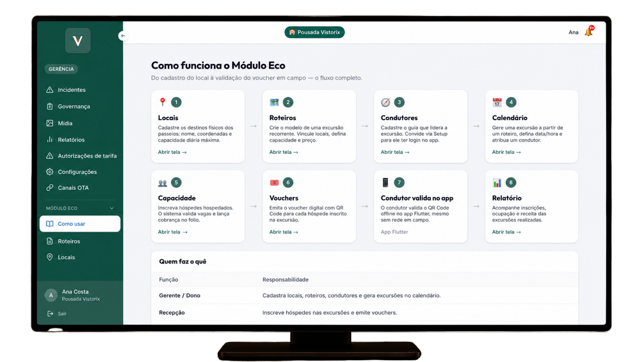
Task: Click Abrir tela link on Relatório card
Action: (x=506, y=232)
